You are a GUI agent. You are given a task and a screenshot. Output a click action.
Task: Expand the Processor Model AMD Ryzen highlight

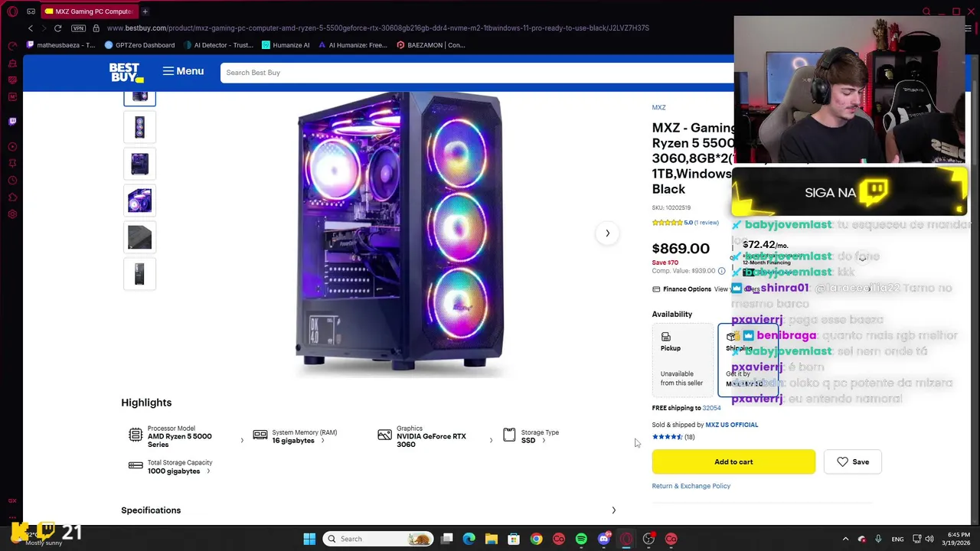[186, 437]
